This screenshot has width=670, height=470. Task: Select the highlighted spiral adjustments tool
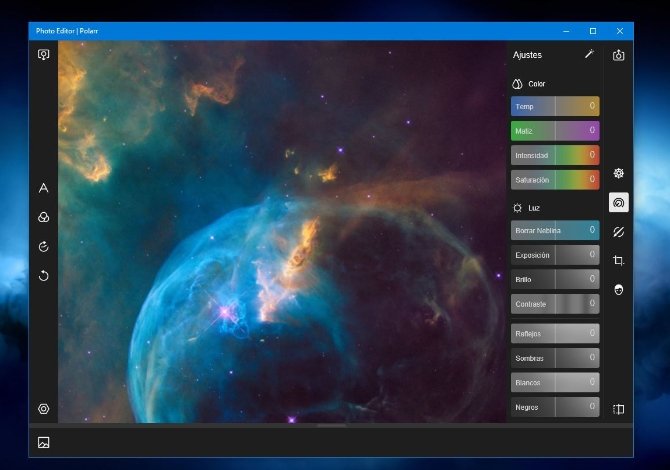pos(619,202)
